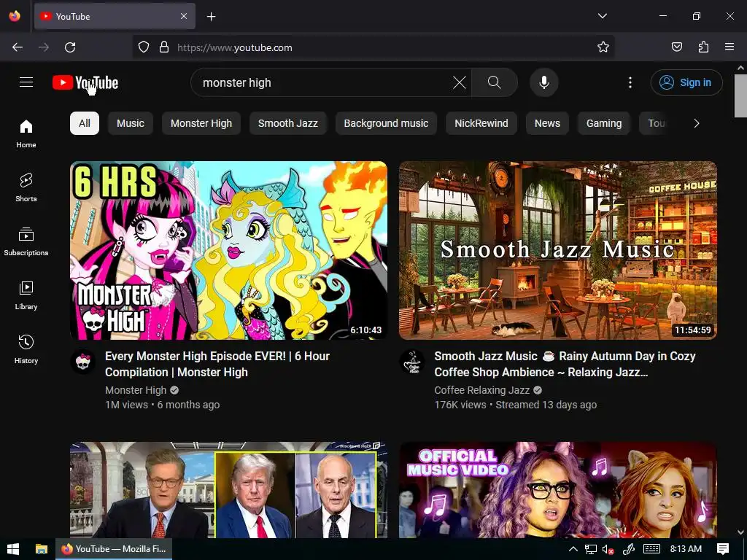The image size is (747, 560).
Task: Open History in the sidebar
Action: 26,349
